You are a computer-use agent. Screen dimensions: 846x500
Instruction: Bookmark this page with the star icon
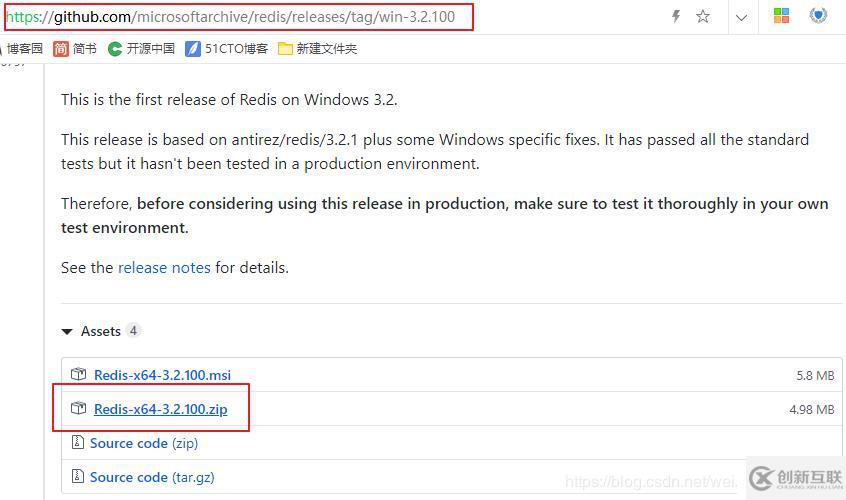[702, 16]
